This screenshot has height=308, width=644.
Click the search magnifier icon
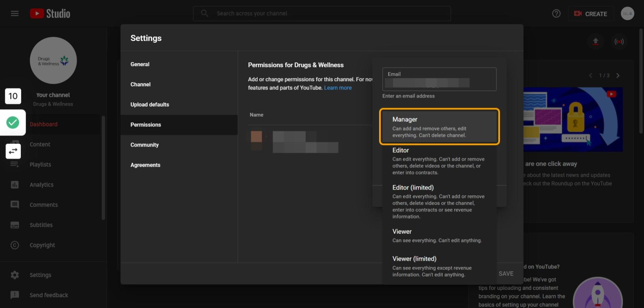point(204,13)
